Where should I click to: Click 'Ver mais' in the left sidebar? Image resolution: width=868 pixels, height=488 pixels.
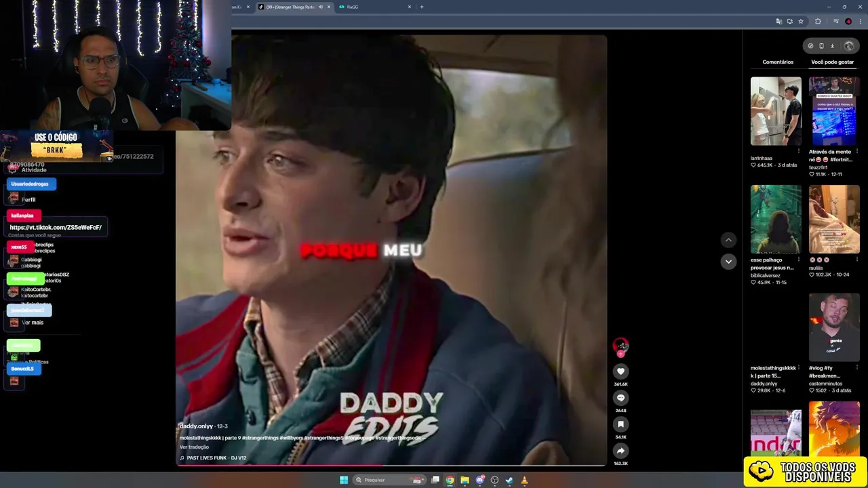(x=33, y=323)
